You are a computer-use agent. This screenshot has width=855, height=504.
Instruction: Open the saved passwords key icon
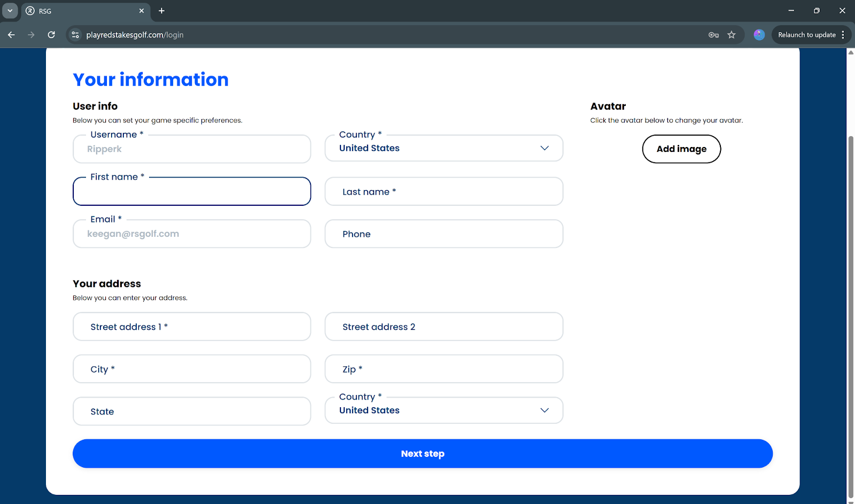[x=713, y=35]
